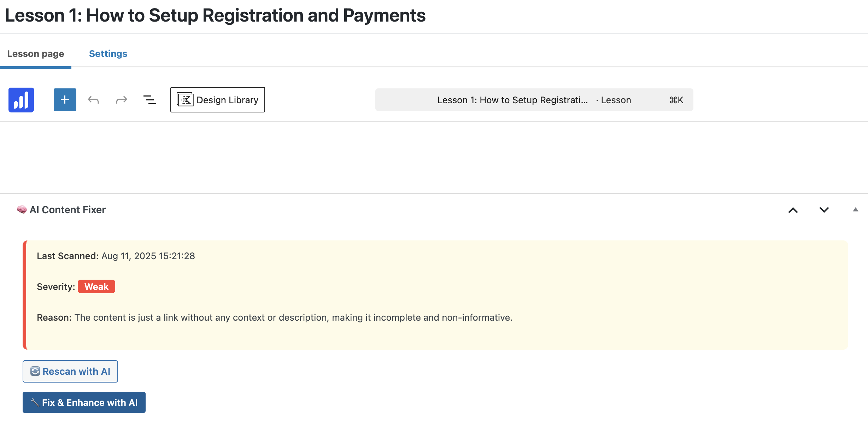Image resolution: width=868 pixels, height=437 pixels.
Task: Click the brain icon beside AI Content Fixer
Action: point(22,210)
